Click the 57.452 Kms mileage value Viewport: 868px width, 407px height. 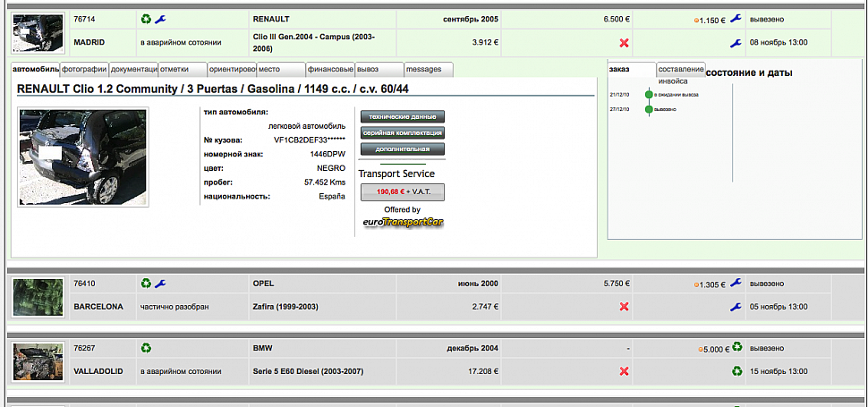(325, 182)
